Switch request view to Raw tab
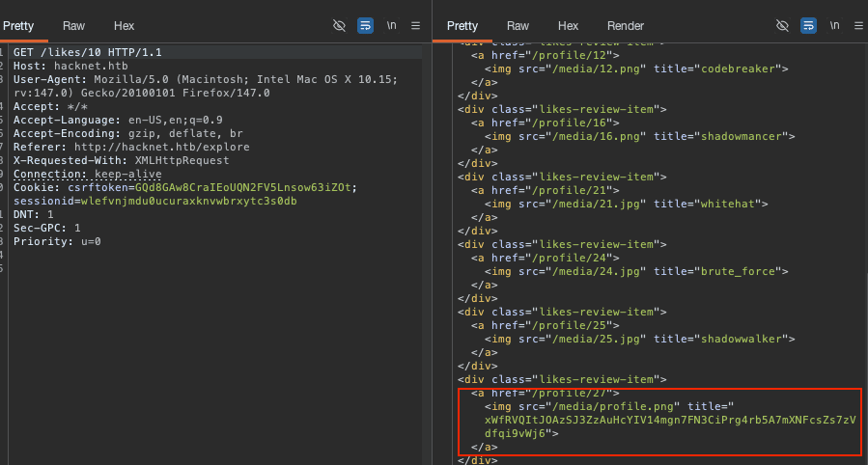868x465 pixels. (x=72, y=26)
